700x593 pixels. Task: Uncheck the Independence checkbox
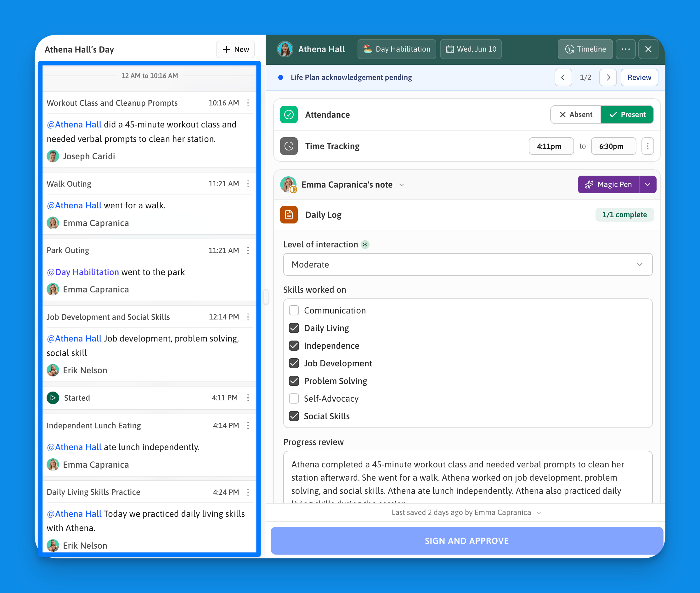[294, 346]
